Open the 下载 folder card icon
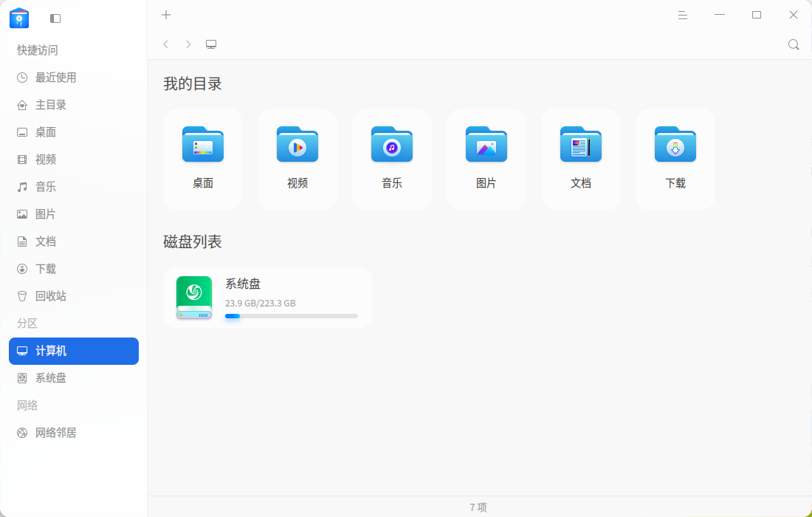812x517 pixels. (675, 145)
